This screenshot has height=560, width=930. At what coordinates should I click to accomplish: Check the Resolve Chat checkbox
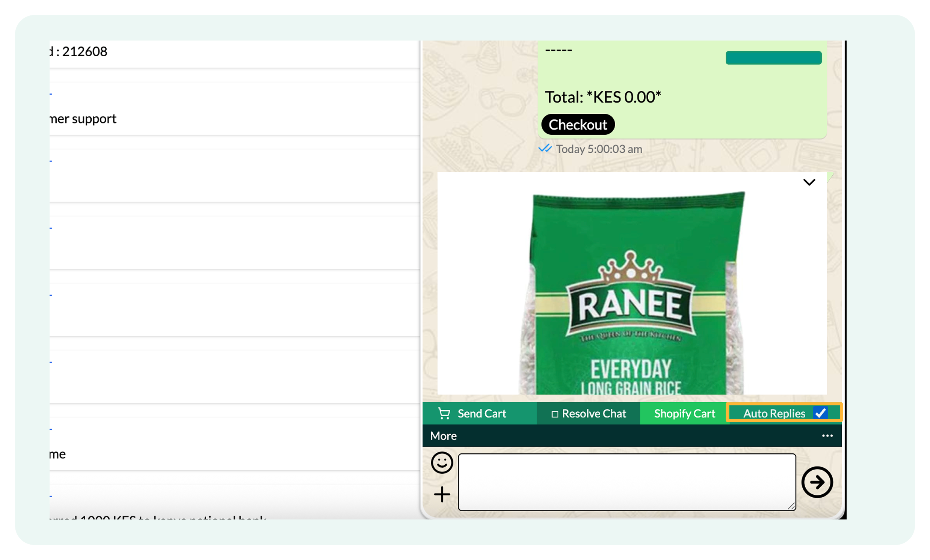pyautogui.click(x=554, y=414)
